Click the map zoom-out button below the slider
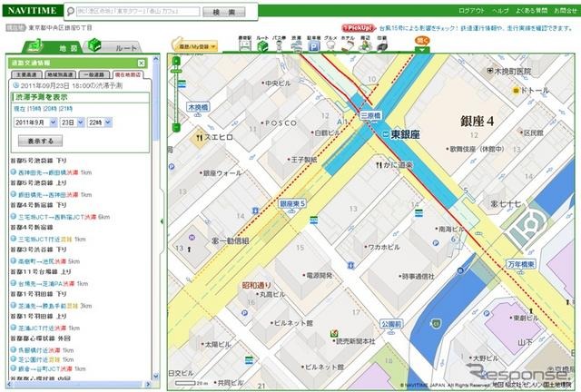Image resolution: width=581 pixels, height=392 pixels. (177, 128)
